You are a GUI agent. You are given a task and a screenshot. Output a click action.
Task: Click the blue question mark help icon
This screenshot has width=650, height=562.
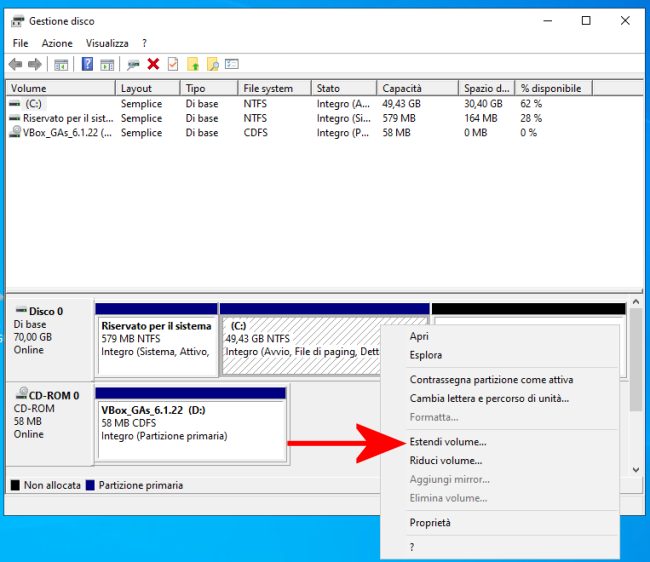coord(87,64)
